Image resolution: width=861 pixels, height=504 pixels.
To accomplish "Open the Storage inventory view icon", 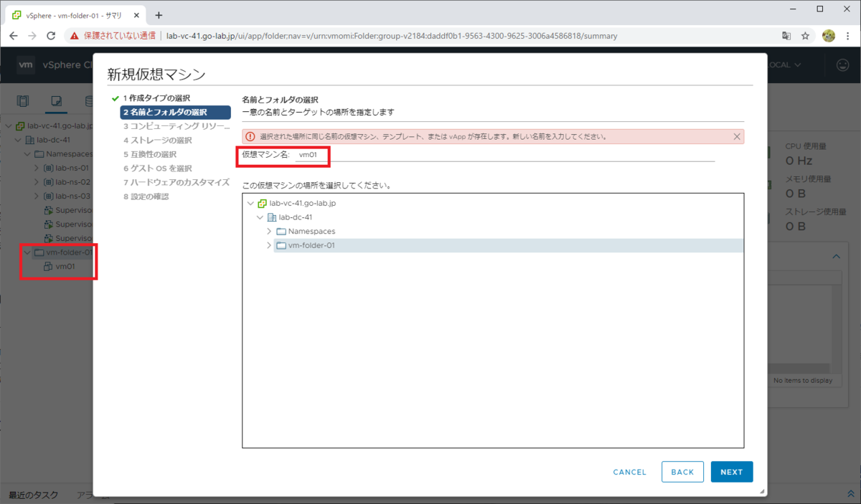I will (88, 100).
